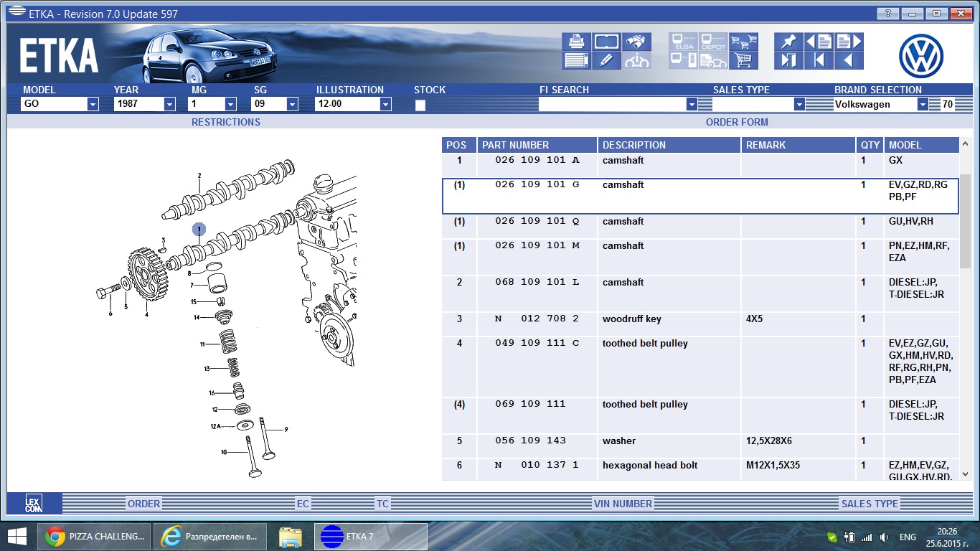Open the YEAR dropdown showing 1987
Image resolution: width=980 pixels, height=551 pixels.
coord(169,105)
